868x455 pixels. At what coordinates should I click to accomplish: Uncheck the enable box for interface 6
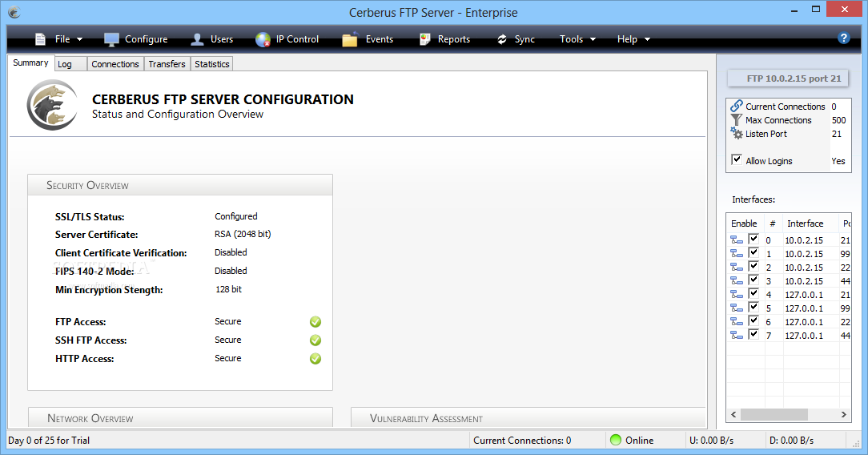coord(753,320)
